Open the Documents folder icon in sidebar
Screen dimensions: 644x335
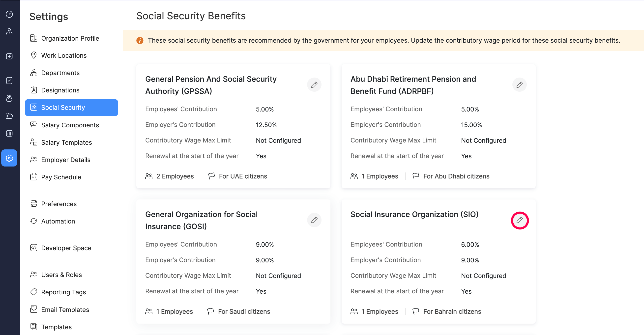9,116
